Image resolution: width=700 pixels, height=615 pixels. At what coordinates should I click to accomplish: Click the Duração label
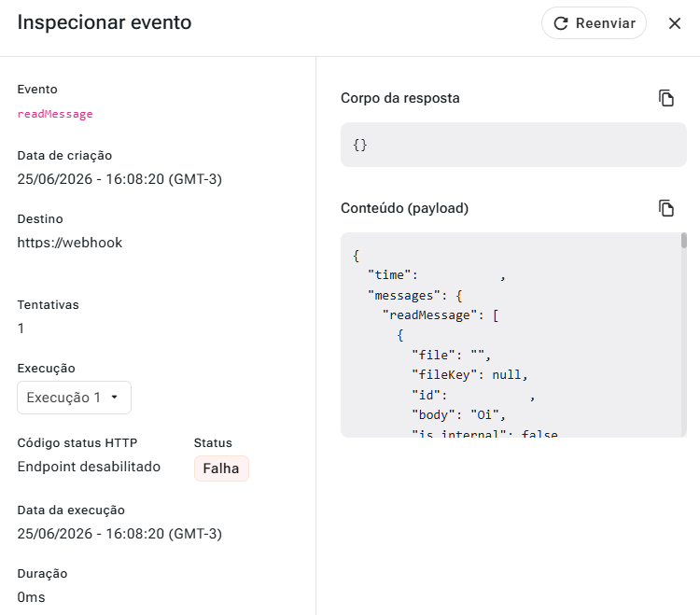(42, 574)
